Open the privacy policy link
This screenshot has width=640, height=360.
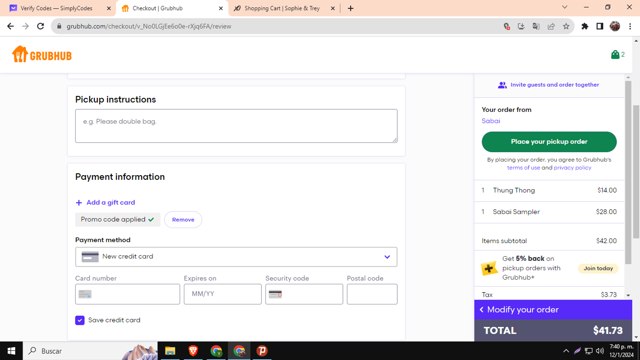(x=572, y=168)
